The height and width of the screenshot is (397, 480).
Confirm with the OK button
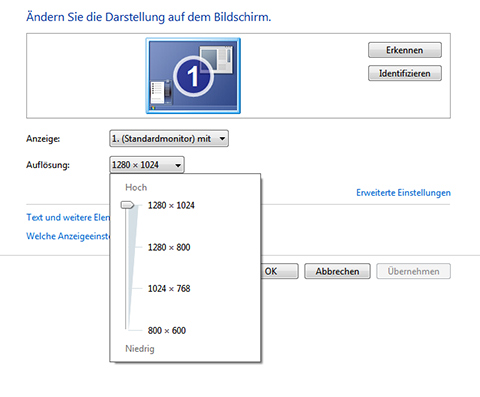coord(279,271)
